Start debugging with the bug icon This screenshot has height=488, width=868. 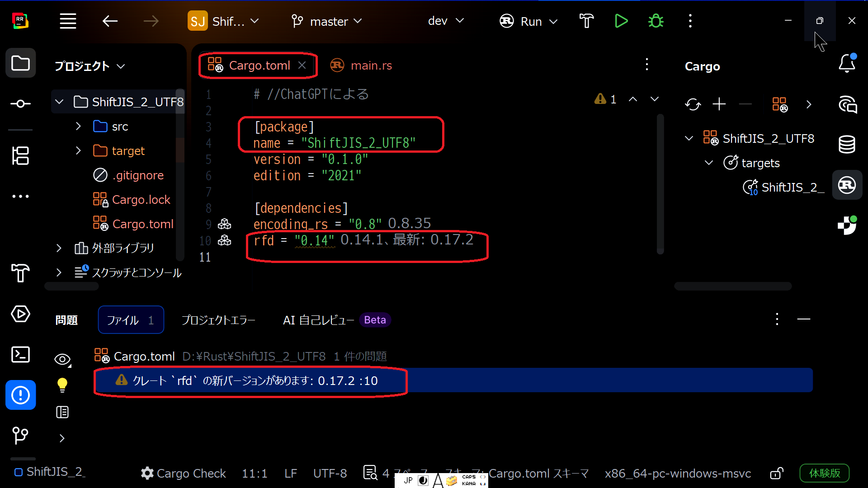(656, 21)
